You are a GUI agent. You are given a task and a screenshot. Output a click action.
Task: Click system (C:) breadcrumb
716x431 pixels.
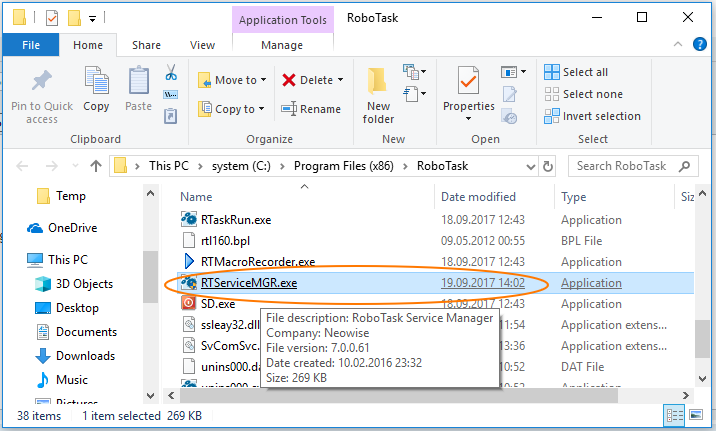tap(241, 166)
